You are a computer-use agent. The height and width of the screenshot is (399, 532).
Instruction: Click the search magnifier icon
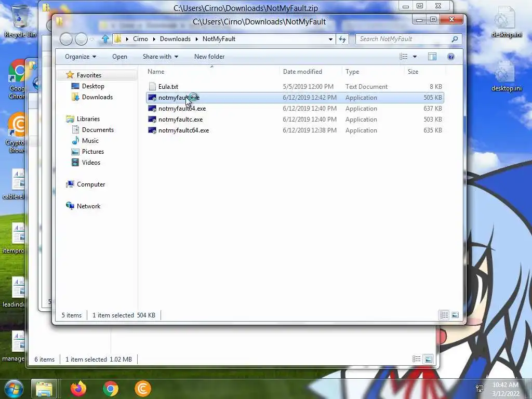(455, 39)
